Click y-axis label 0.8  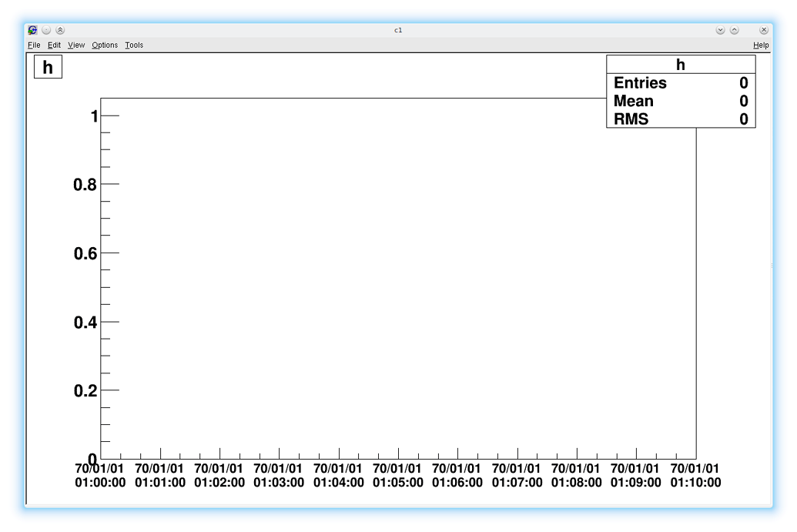click(x=85, y=185)
